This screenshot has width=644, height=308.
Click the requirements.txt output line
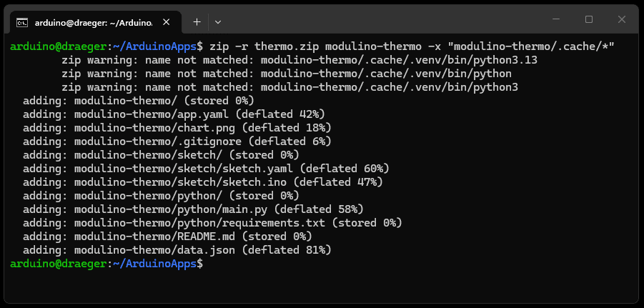[212, 223]
